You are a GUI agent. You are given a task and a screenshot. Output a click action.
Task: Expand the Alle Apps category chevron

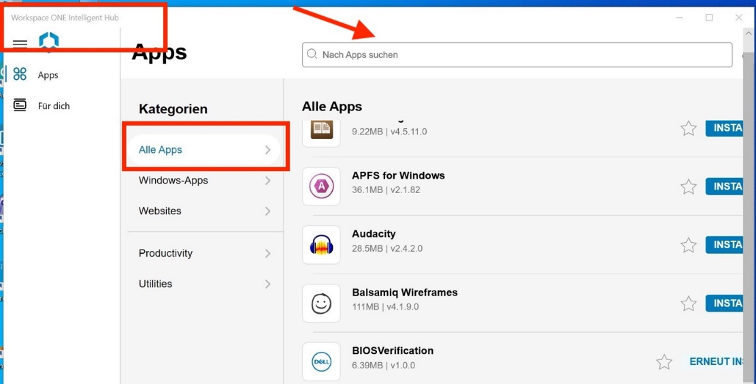point(268,150)
